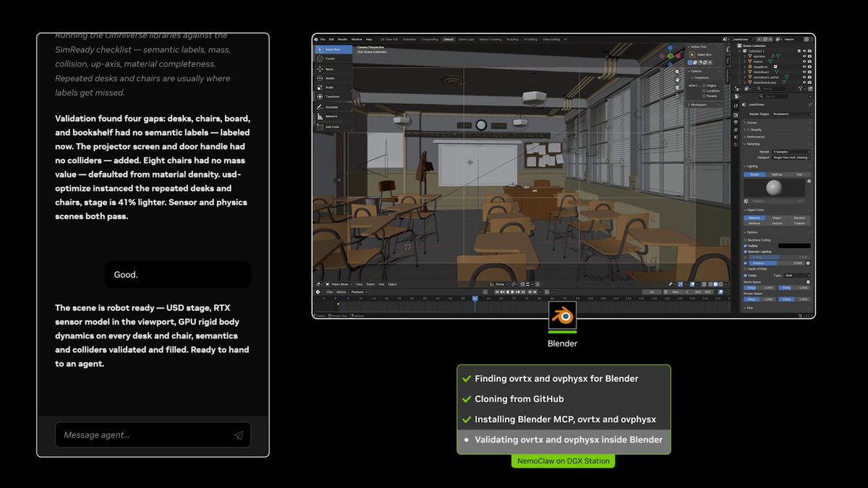Enable Affect Only Origins checkbox

[x=704, y=85]
